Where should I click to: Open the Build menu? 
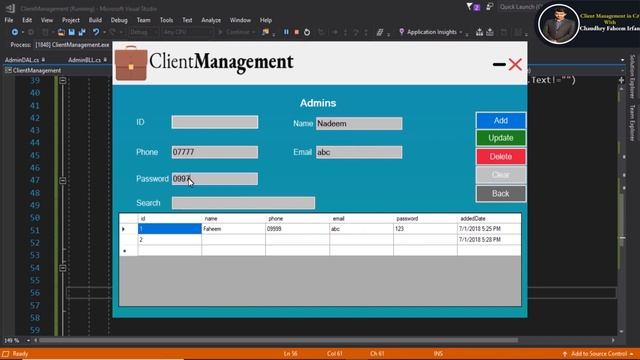[x=95, y=20]
